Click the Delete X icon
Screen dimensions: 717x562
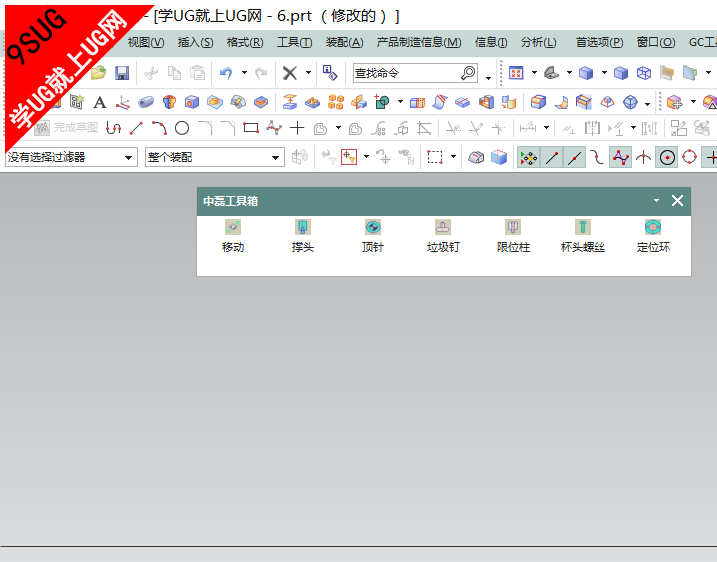pos(289,73)
